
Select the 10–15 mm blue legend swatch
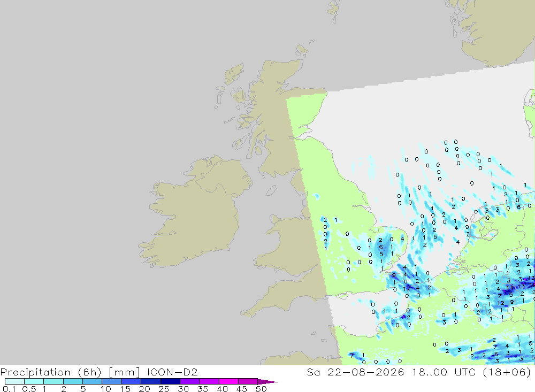click(112, 381)
